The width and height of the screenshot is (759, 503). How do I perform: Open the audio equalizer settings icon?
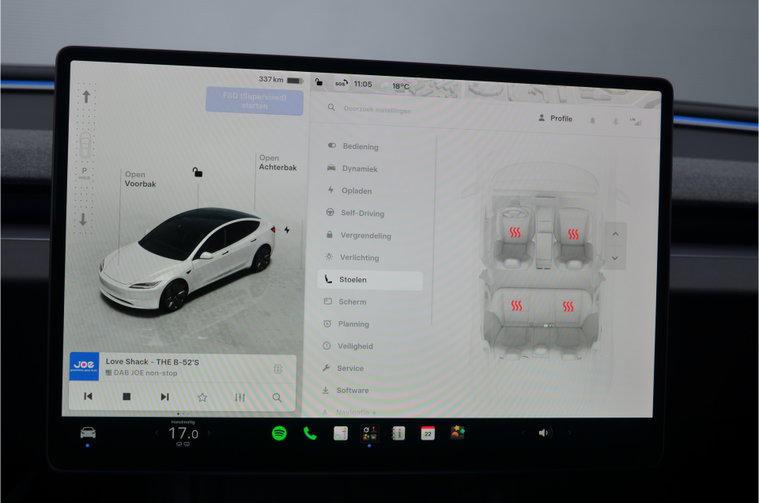(240, 397)
